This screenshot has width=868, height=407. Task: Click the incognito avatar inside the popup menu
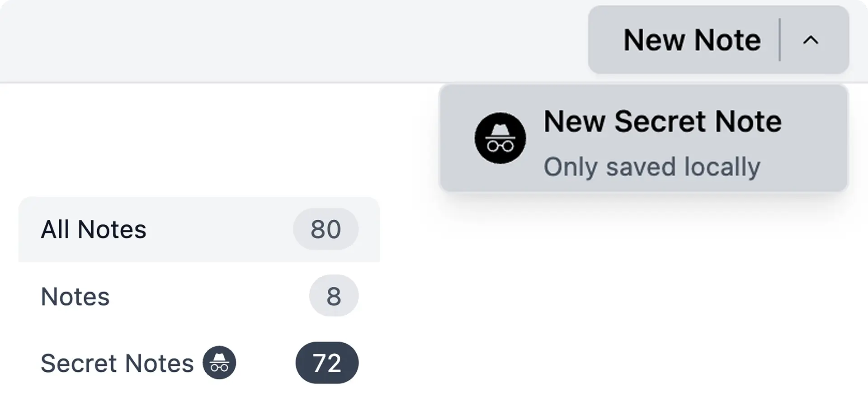pyautogui.click(x=500, y=138)
